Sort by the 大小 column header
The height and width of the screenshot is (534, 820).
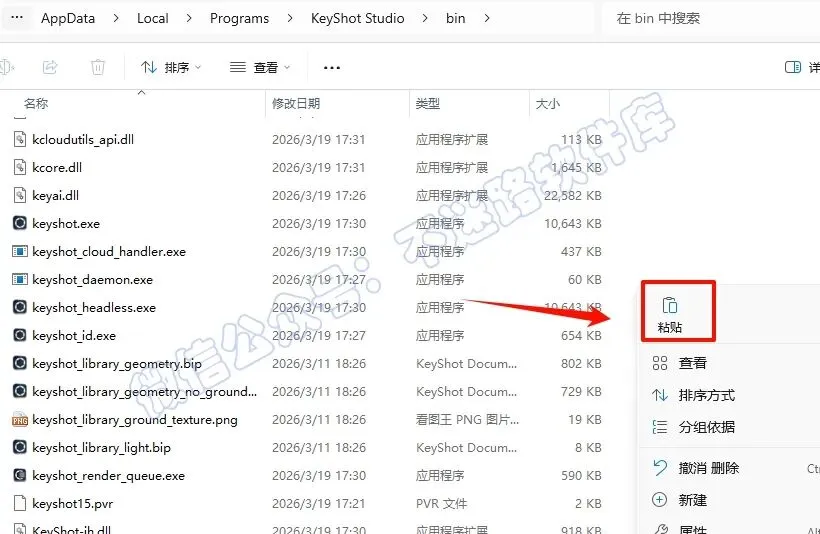click(548, 104)
